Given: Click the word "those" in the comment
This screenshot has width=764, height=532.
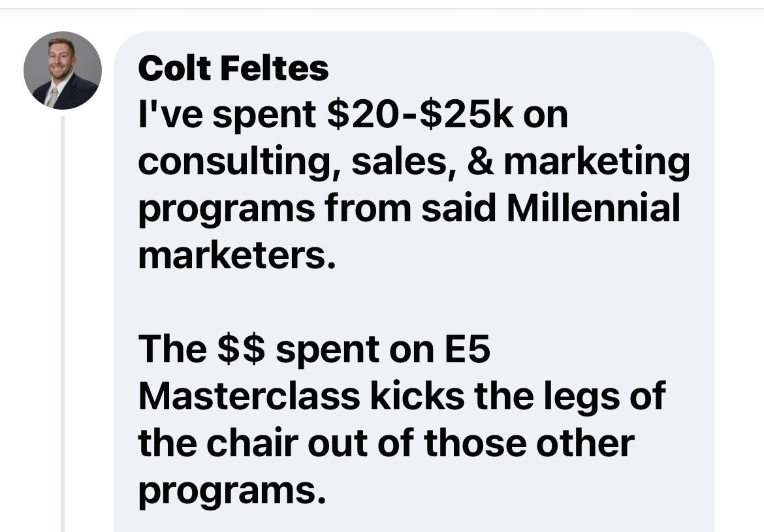Looking at the screenshot, I should coord(475,443).
